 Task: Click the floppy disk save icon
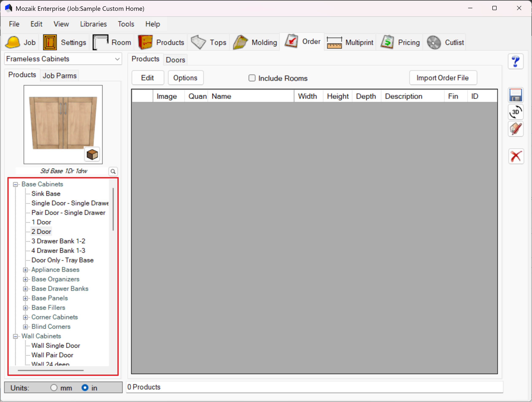[x=515, y=95]
